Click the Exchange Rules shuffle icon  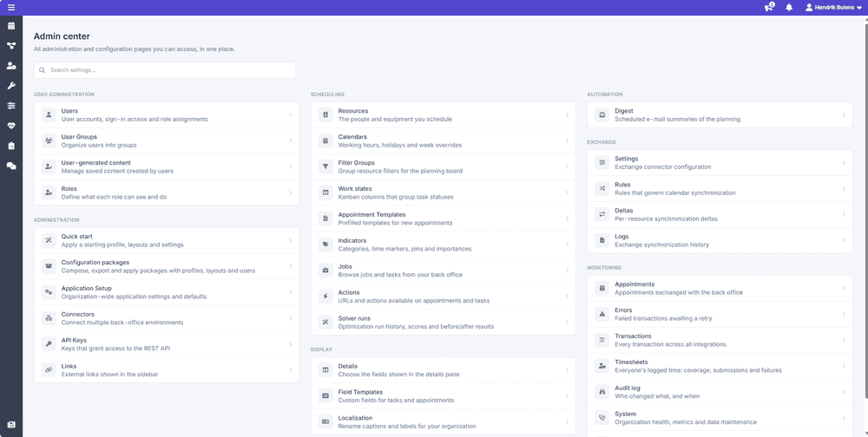(x=602, y=189)
